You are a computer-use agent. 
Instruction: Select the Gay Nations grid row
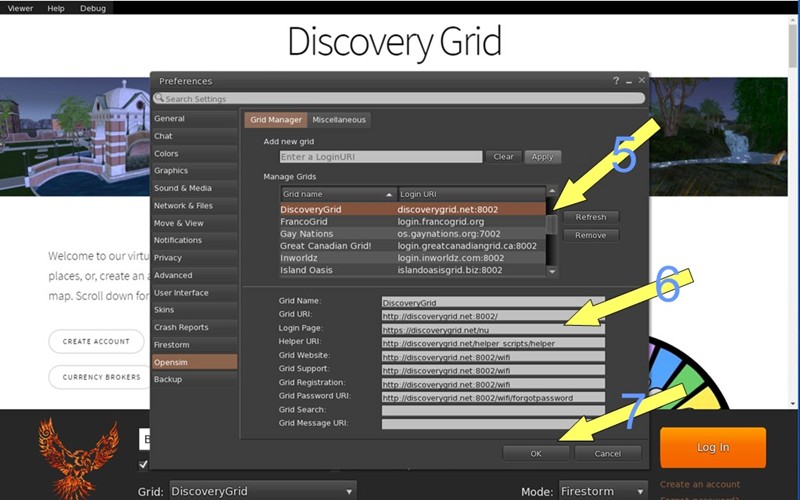pos(413,234)
